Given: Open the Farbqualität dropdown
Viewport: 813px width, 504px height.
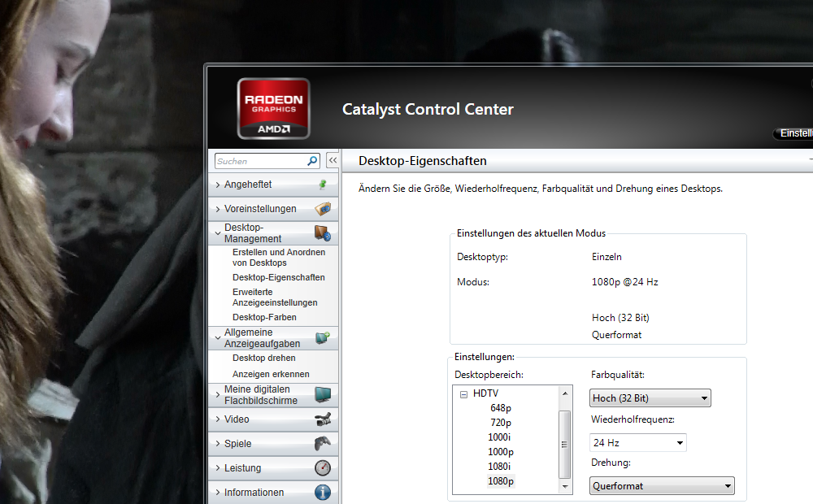Looking at the screenshot, I should pos(650,398).
